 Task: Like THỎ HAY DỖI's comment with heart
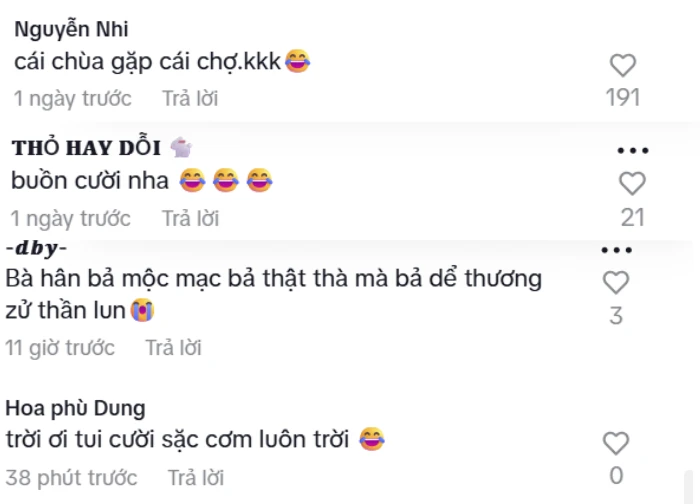click(632, 183)
